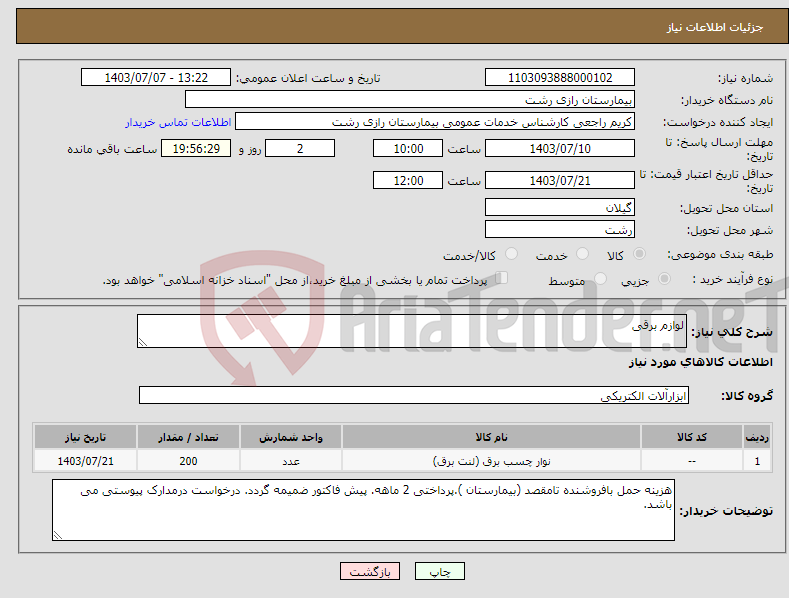Click the resize handle of شرح کلی نیاز textarea

pyautogui.click(x=142, y=342)
